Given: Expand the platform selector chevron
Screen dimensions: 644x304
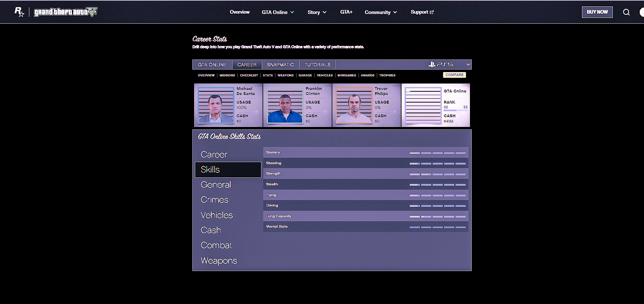Looking at the screenshot, I should pyautogui.click(x=468, y=65).
